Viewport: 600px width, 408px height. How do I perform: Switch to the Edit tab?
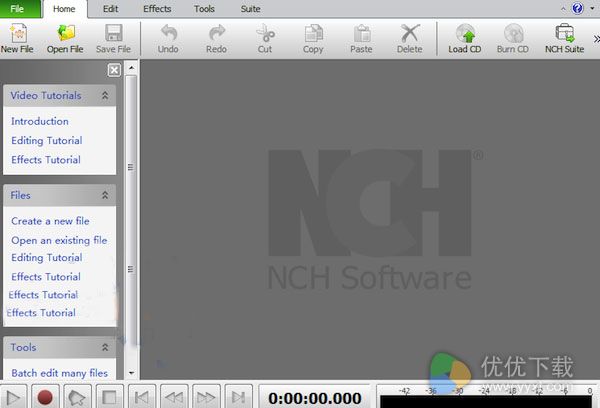[110, 9]
